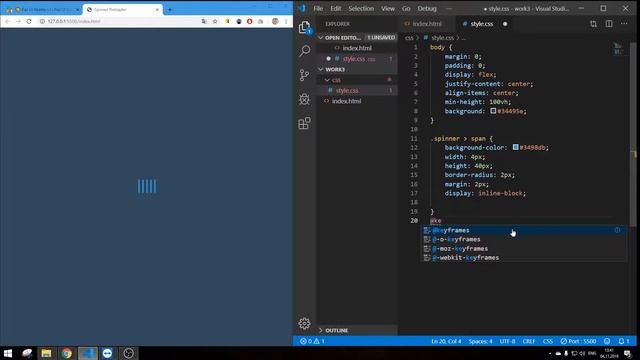Image resolution: width=640 pixels, height=360 pixels.
Task: Select style.css in the css folder
Action: (x=357, y=91)
